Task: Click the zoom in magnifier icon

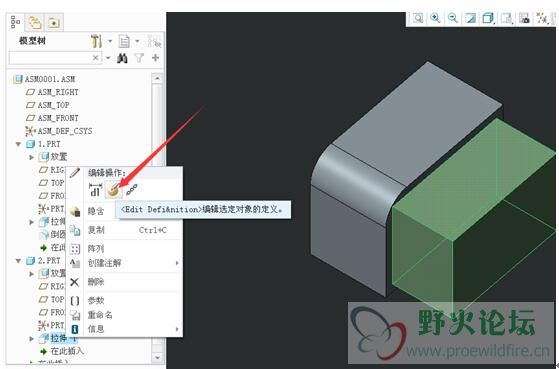Action: coord(436,18)
